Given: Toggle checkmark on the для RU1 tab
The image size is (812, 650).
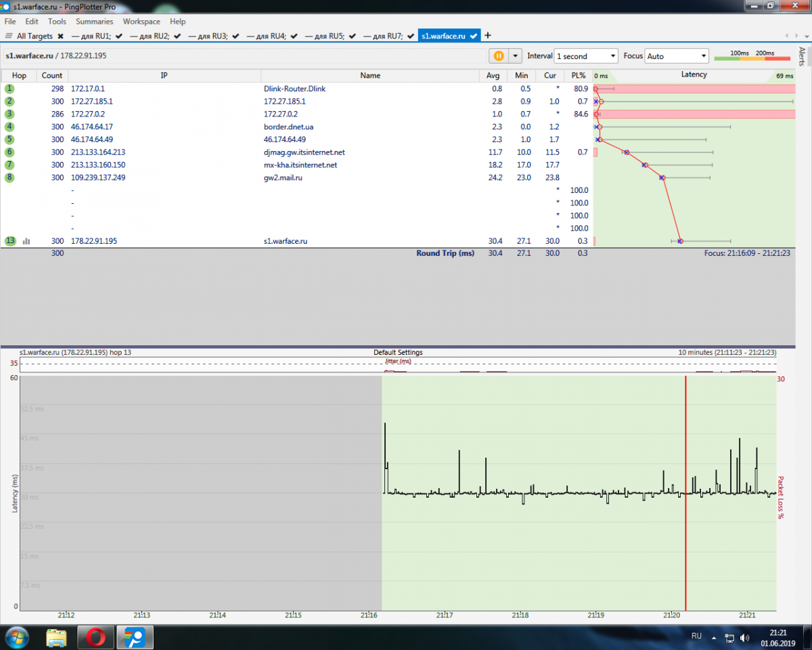Looking at the screenshot, I should click(119, 36).
